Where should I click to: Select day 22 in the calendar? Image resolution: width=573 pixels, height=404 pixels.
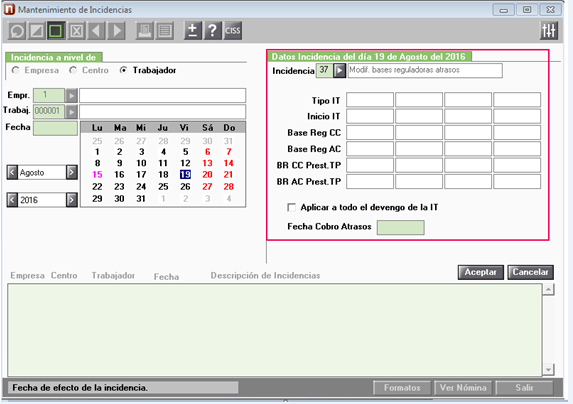97,187
